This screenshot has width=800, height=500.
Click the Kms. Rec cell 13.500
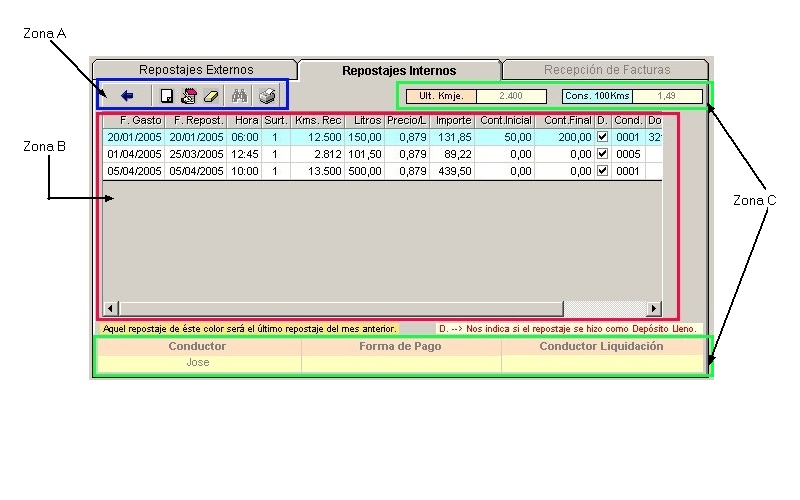click(318, 170)
